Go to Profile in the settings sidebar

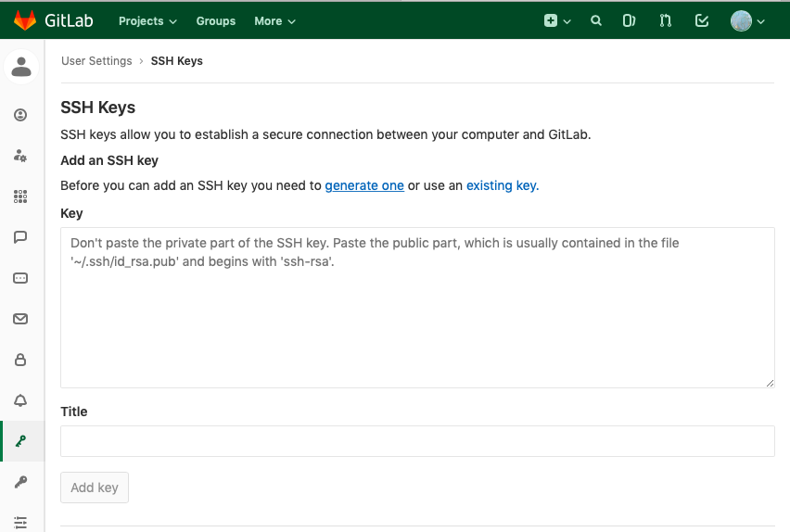click(20, 115)
